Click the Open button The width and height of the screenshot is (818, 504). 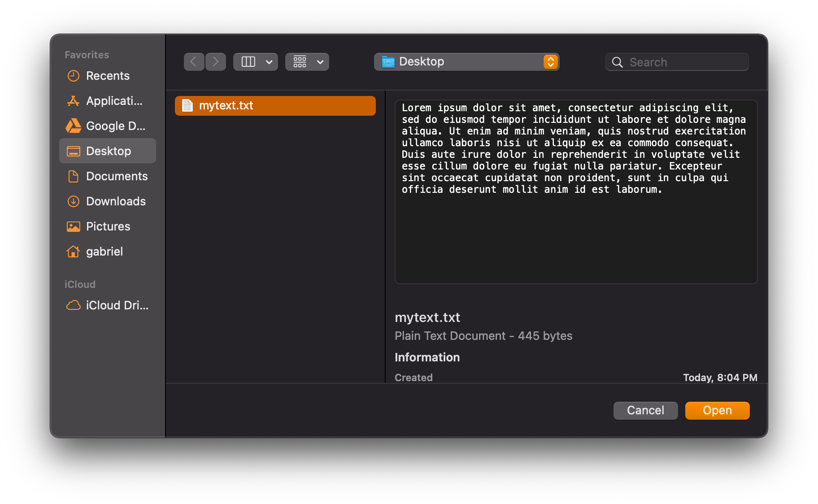pos(717,410)
